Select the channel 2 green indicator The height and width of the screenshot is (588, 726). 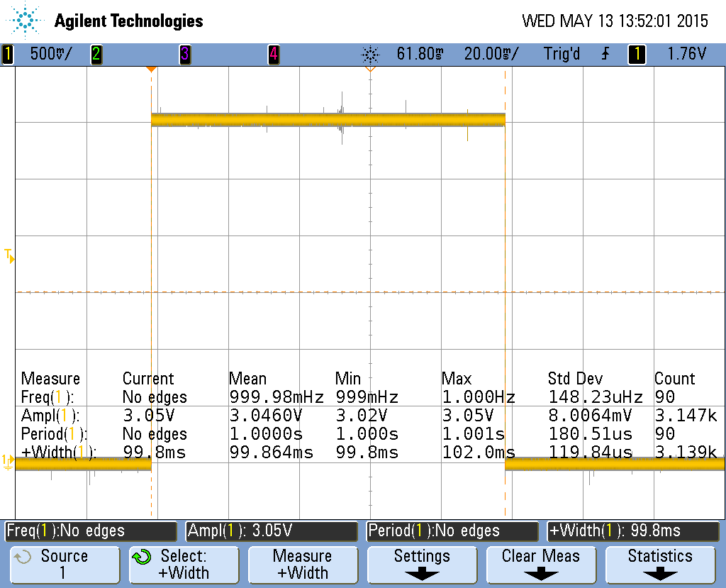(96, 54)
